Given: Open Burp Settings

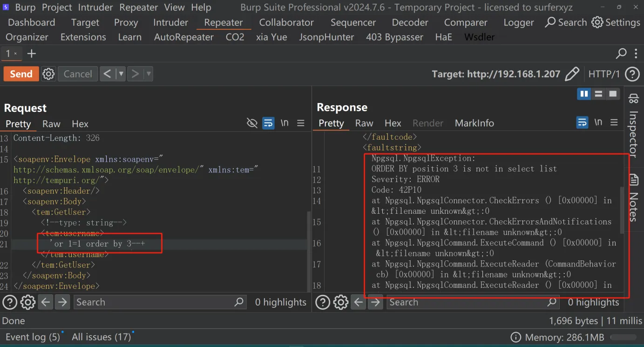Looking at the screenshot, I should click(x=616, y=22).
